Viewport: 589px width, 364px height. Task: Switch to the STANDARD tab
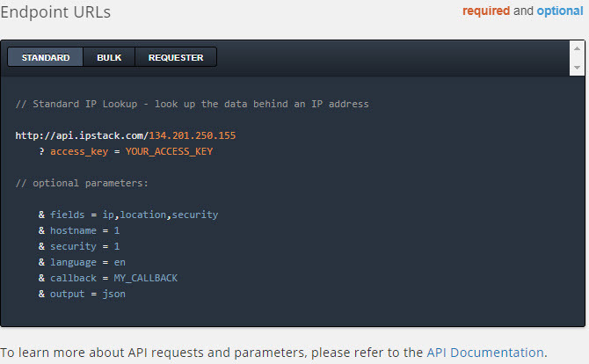(x=46, y=57)
